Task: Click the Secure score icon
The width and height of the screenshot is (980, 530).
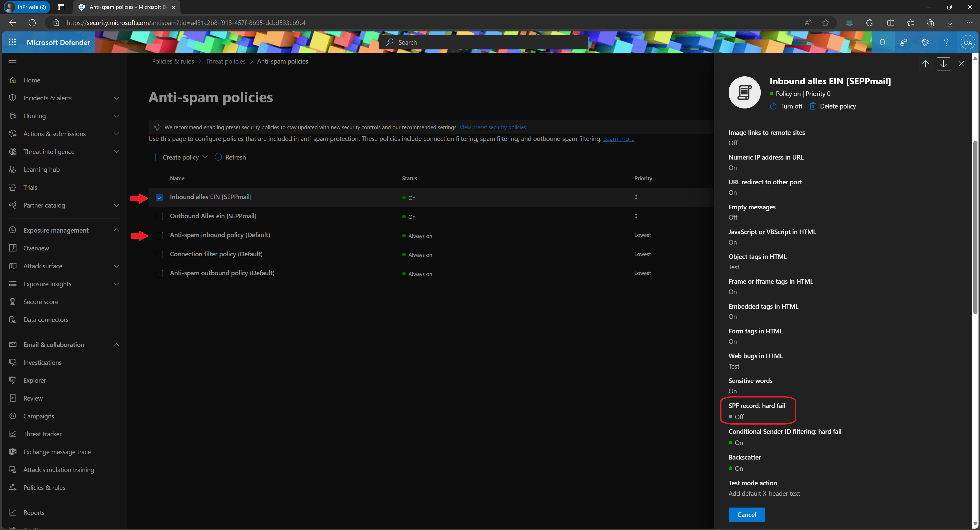Action: tap(13, 301)
